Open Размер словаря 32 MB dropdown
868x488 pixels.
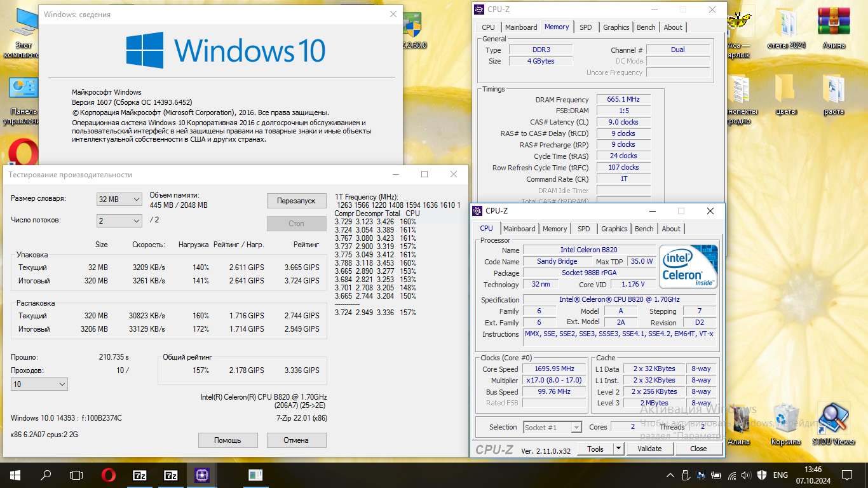point(119,199)
